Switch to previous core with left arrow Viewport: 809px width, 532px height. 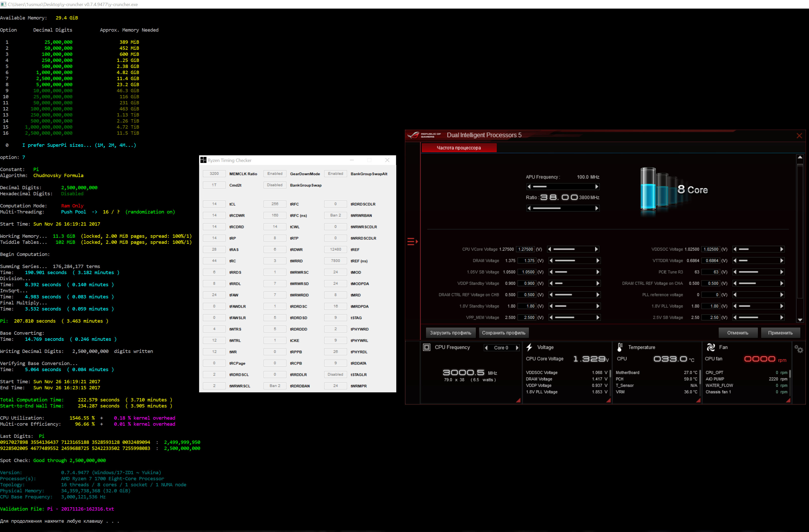[x=487, y=348]
